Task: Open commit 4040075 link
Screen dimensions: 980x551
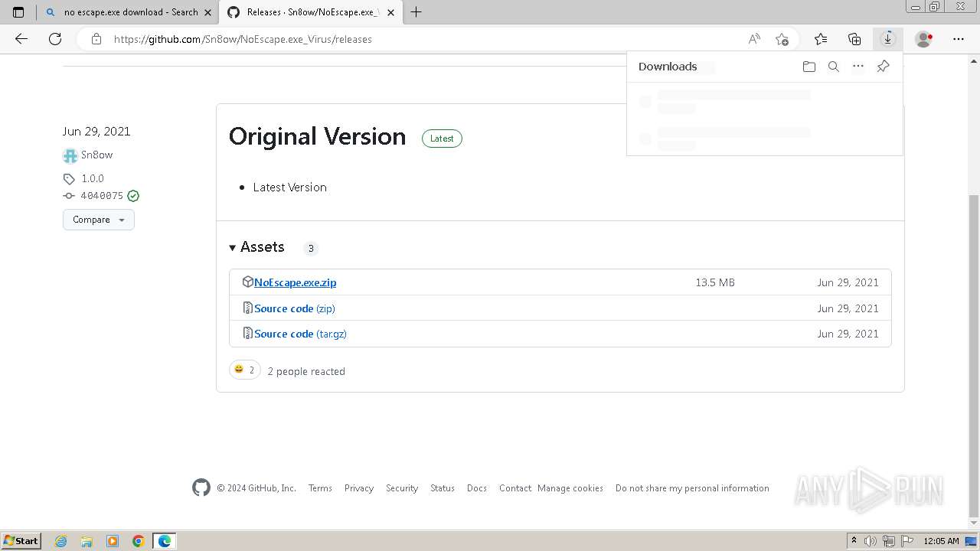Action: pyautogui.click(x=102, y=196)
